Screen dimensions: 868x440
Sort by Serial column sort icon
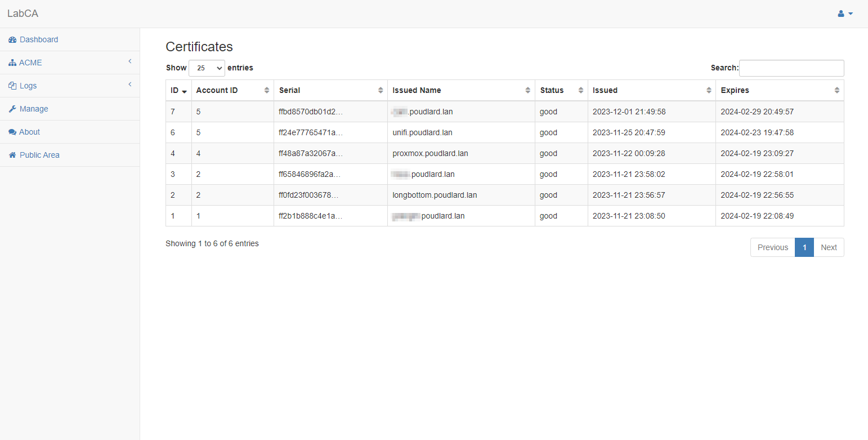[381, 90]
